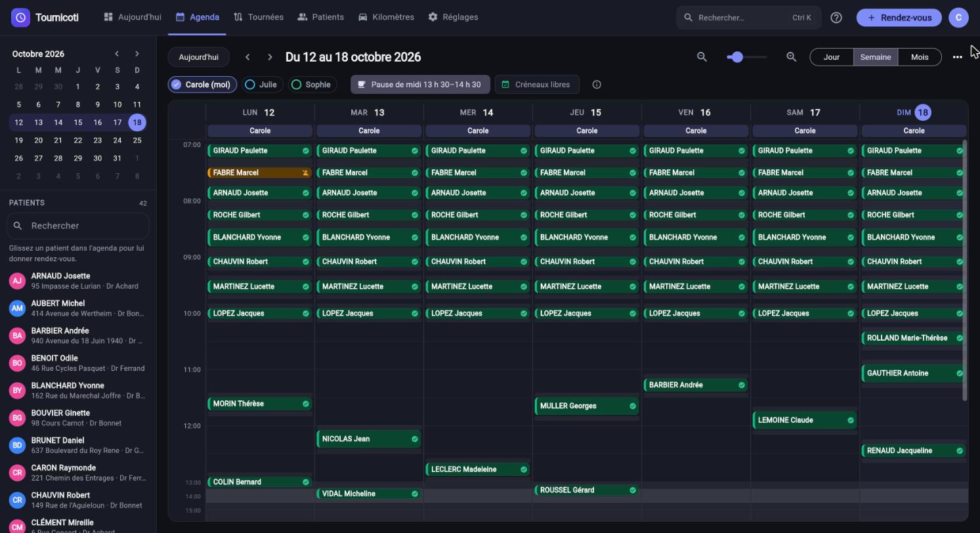980x533 pixels.
Task: Open the ROUSSEL Gérard appointment on Thursday
Action: pos(586,490)
